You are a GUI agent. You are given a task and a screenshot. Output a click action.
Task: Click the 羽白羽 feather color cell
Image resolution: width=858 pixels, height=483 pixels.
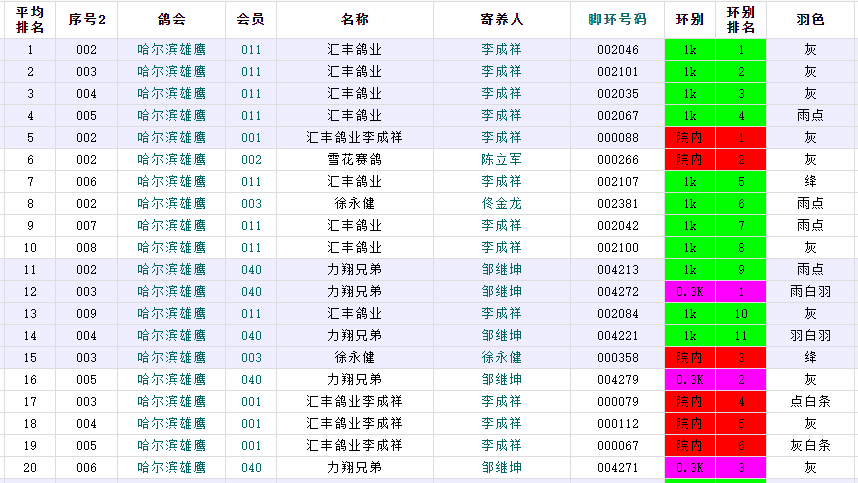point(810,335)
